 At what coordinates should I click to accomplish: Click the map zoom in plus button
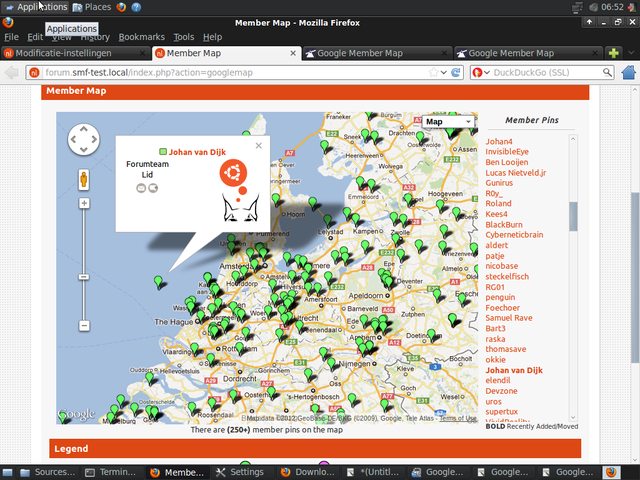tap(84, 203)
